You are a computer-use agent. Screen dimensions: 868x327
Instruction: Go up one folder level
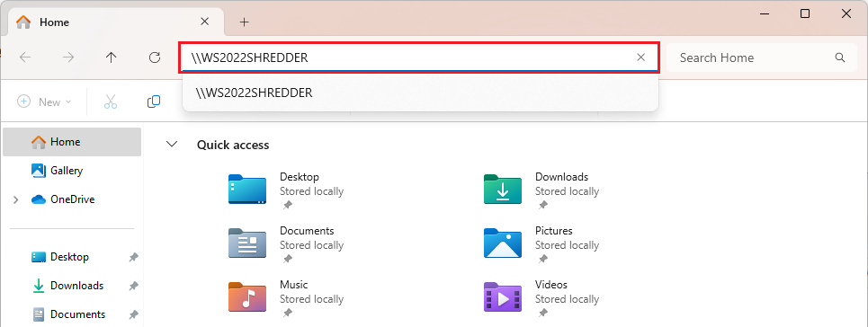point(112,57)
